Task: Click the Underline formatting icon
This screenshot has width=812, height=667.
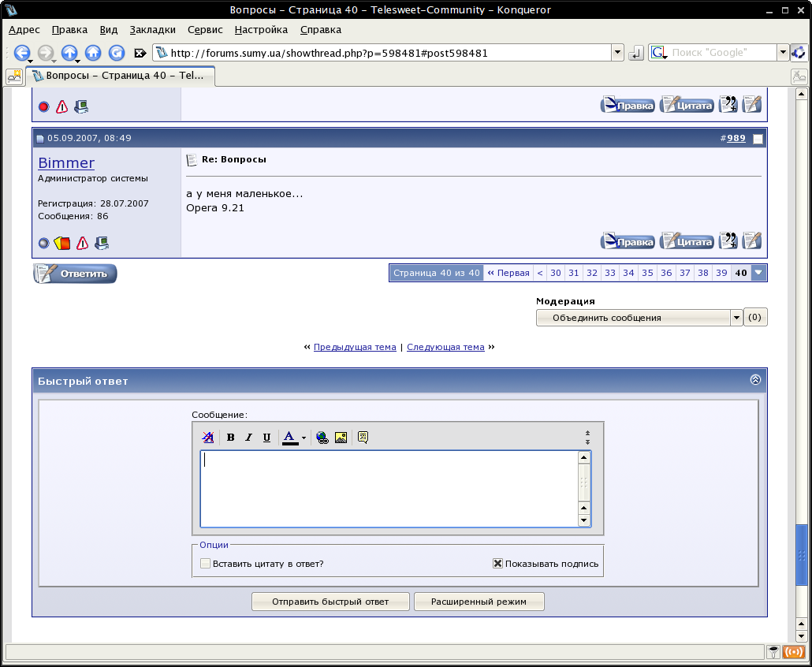Action: coord(266,438)
